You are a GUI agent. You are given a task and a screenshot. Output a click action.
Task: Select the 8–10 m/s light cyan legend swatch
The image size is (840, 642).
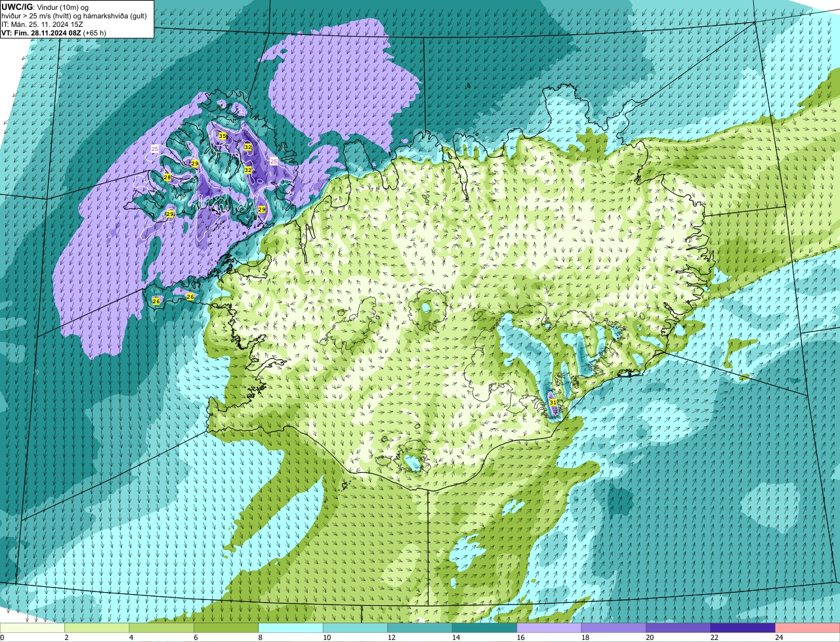[x=291, y=628]
